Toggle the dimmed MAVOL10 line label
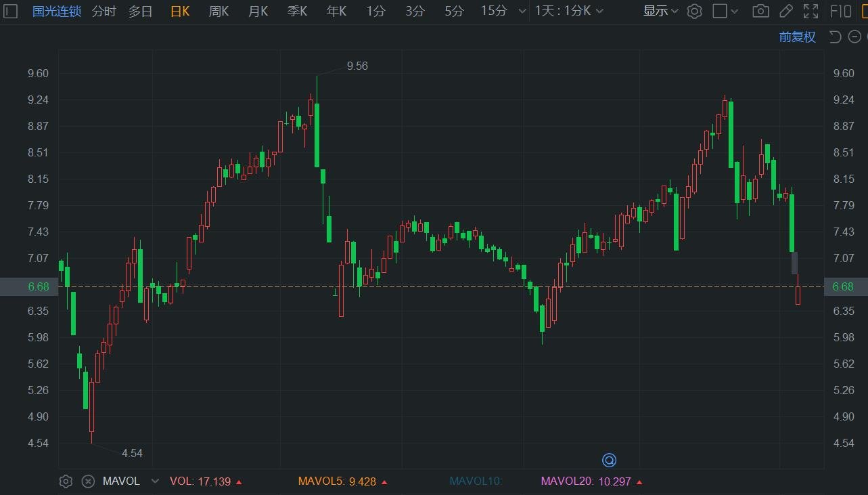The width and height of the screenshot is (868, 495). pyautogui.click(x=476, y=481)
